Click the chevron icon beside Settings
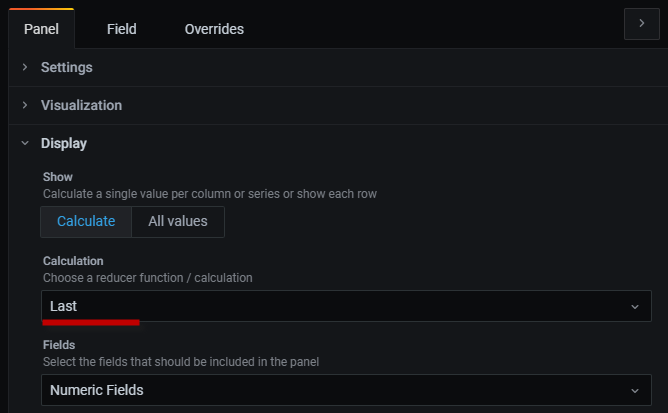The image size is (668, 413). click(x=25, y=67)
